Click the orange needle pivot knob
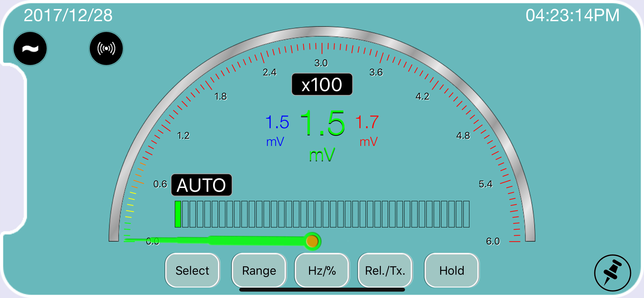 point(312,241)
